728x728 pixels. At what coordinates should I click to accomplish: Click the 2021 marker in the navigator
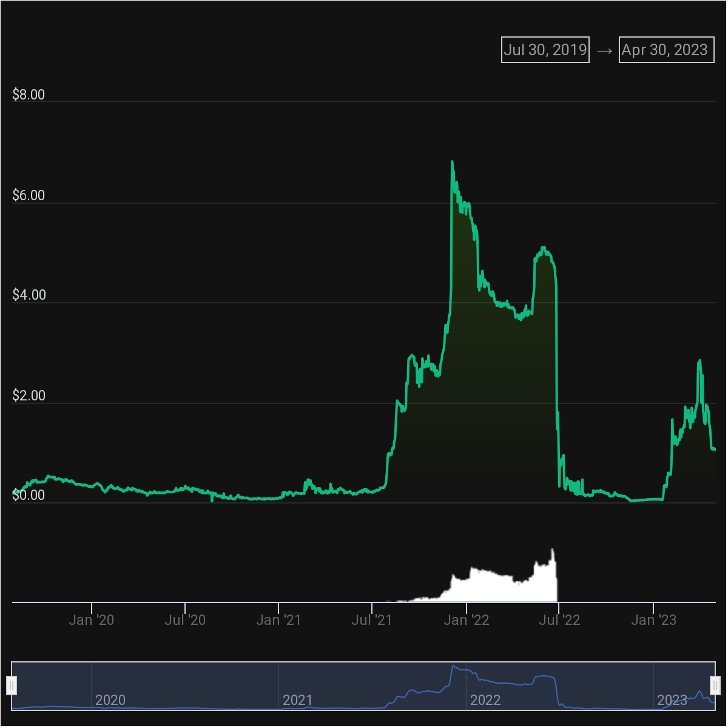click(x=298, y=700)
